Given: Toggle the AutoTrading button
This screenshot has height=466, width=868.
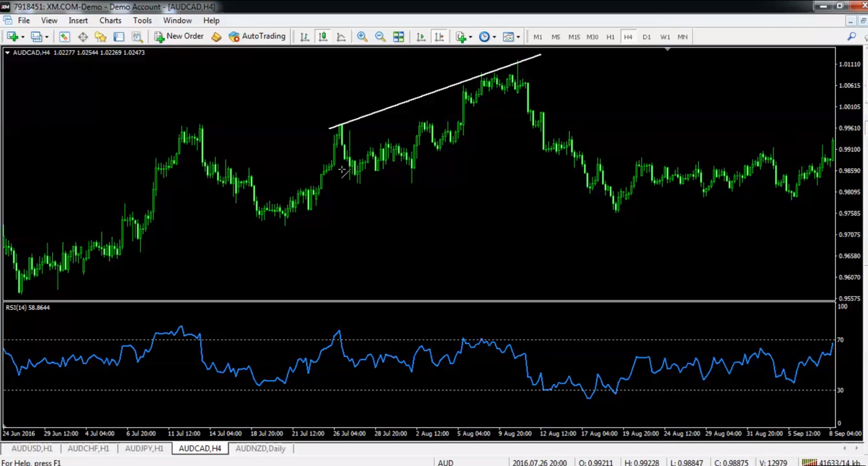Looking at the screenshot, I should click(257, 36).
